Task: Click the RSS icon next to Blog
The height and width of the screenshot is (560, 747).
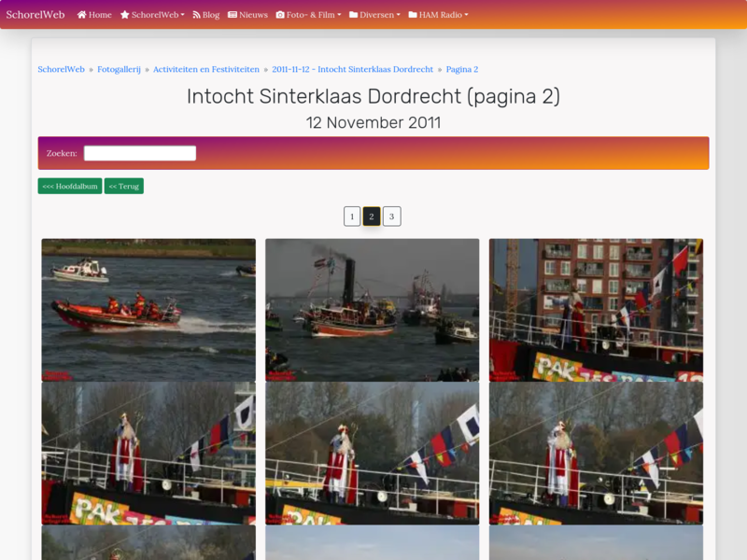Action: tap(196, 15)
